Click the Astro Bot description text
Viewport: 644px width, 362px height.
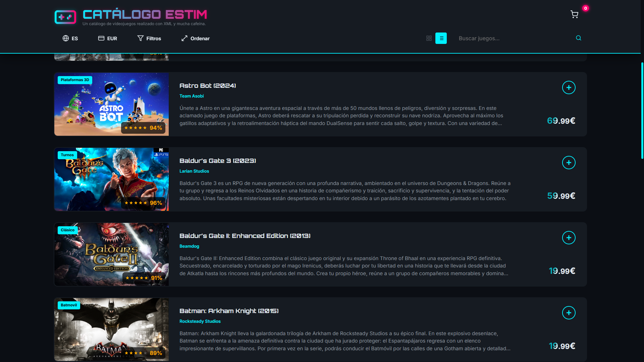pyautogui.click(x=341, y=116)
